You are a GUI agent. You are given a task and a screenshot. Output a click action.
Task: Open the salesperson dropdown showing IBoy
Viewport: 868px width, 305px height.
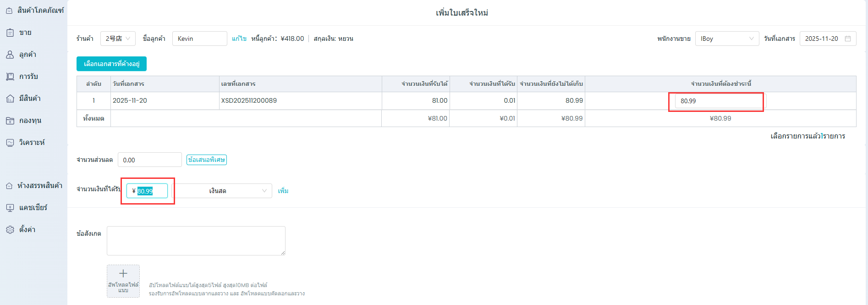726,39
